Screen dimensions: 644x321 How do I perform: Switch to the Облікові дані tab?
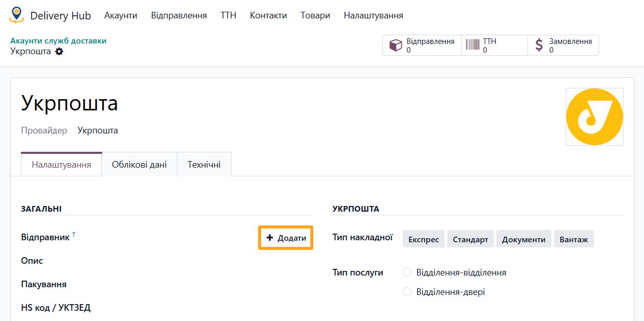[x=140, y=165]
